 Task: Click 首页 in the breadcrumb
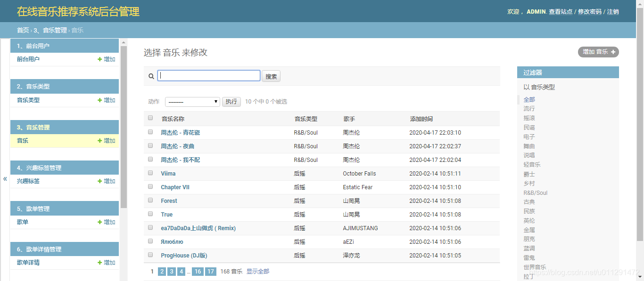[x=23, y=30]
